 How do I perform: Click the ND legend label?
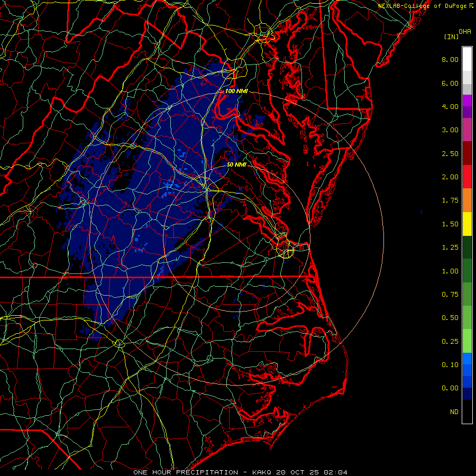click(x=454, y=412)
